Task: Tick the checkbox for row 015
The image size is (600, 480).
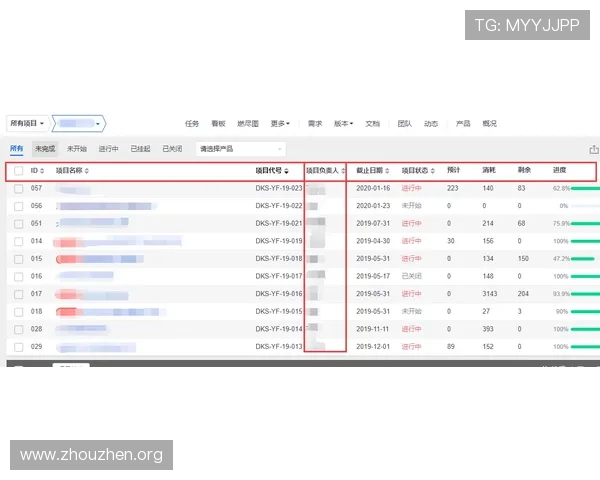Action: click(18, 259)
